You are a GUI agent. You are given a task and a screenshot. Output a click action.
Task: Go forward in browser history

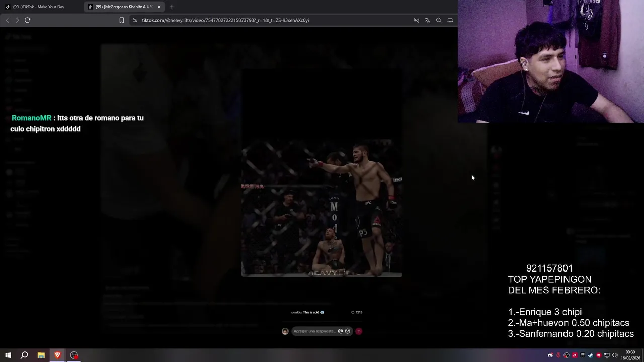17,20
